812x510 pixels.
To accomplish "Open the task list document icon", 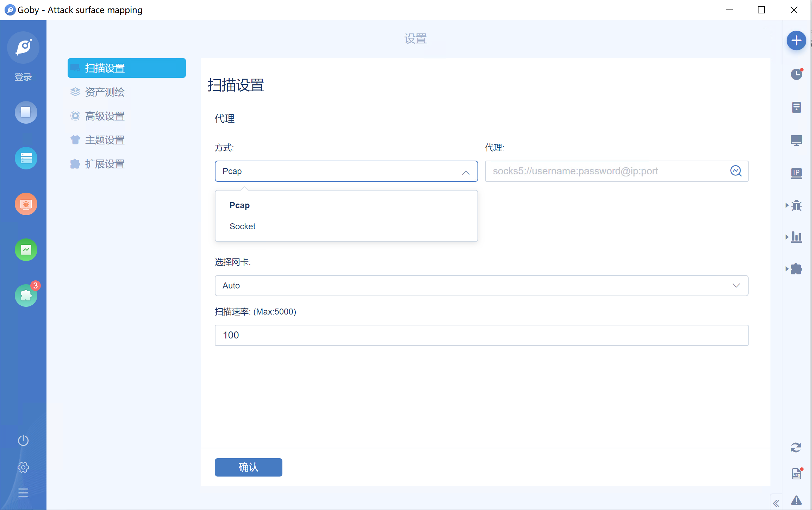I will [x=797, y=107].
